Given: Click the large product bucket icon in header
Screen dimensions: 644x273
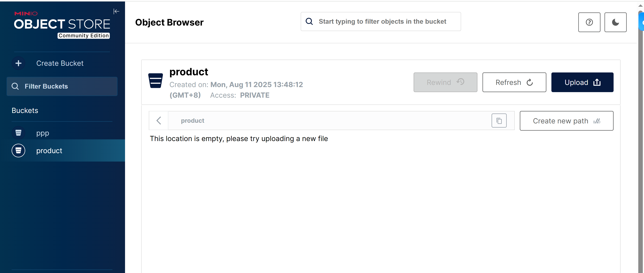Looking at the screenshot, I should pos(155,81).
